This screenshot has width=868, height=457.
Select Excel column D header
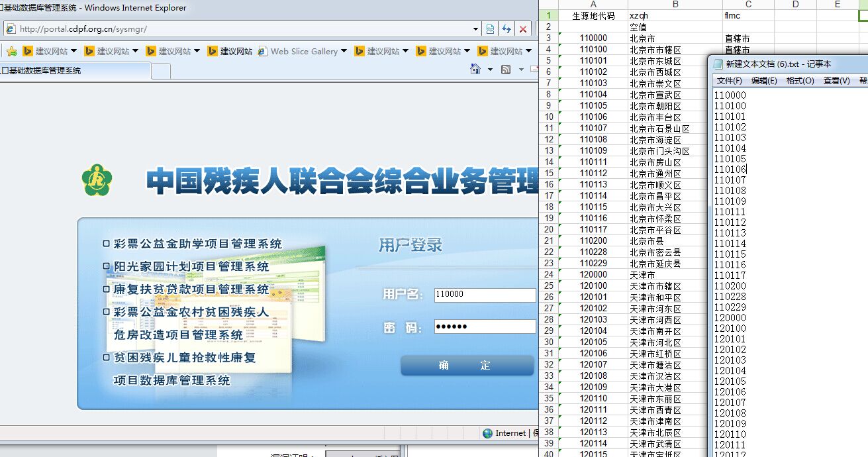(795, 5)
